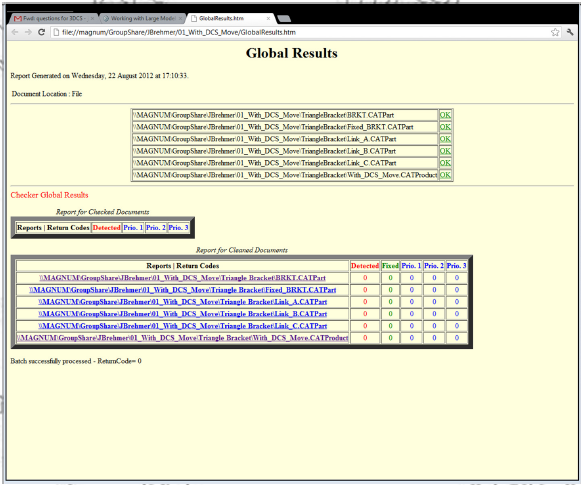Click With_DCS_Move.CATProduct path in top file table
581x485 pixels.
pyautogui.click(x=285, y=175)
